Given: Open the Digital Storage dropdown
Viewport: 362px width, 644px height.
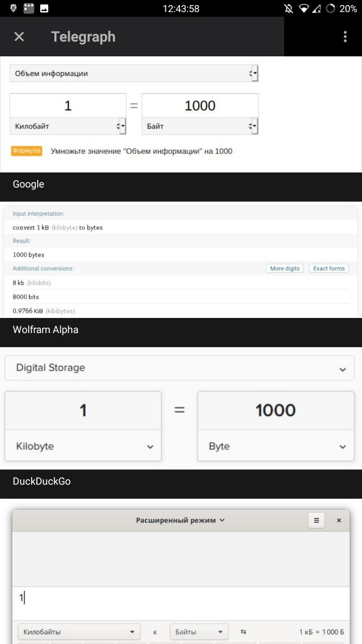Looking at the screenshot, I should click(x=179, y=368).
